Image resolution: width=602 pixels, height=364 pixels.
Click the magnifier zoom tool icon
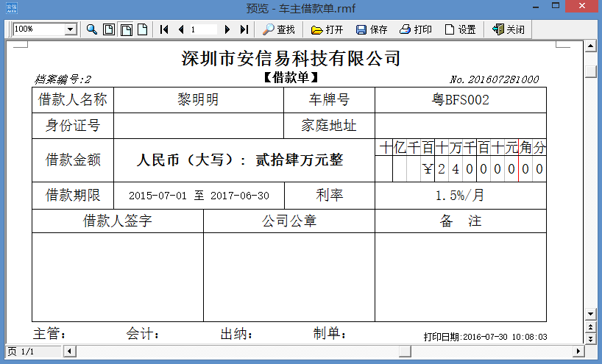coord(92,29)
